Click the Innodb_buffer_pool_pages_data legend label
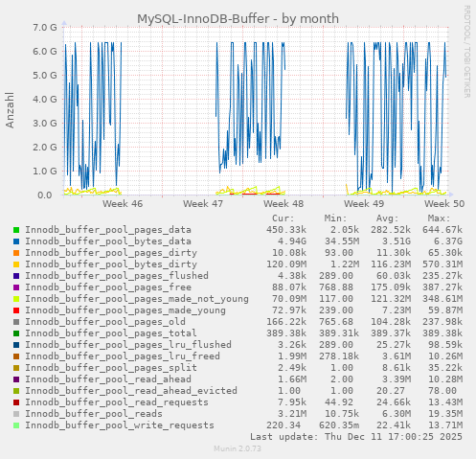This screenshot has height=459, width=476. coord(108,230)
